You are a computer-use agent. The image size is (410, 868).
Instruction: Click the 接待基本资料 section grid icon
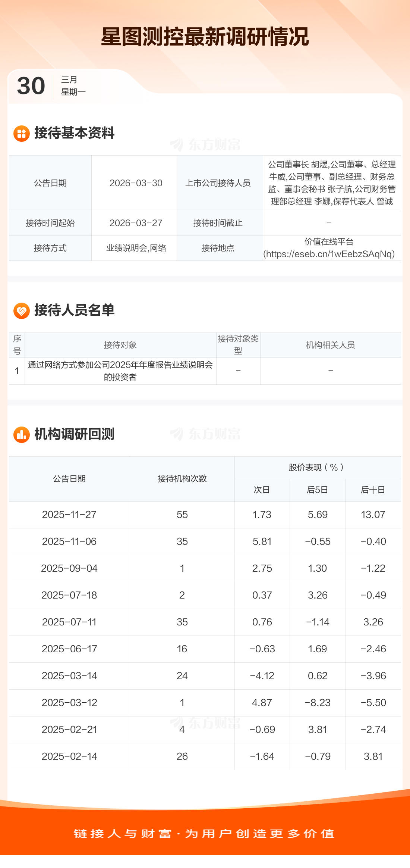[22, 133]
